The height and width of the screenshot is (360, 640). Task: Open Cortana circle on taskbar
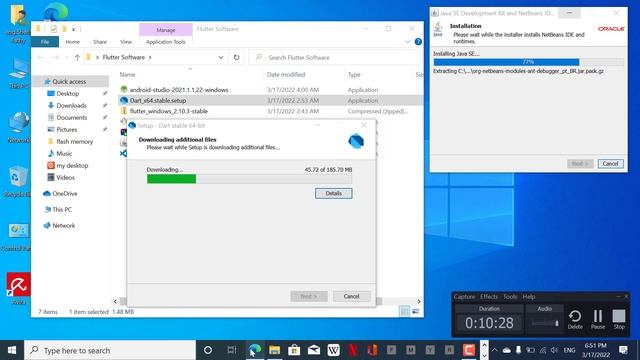[x=208, y=350]
